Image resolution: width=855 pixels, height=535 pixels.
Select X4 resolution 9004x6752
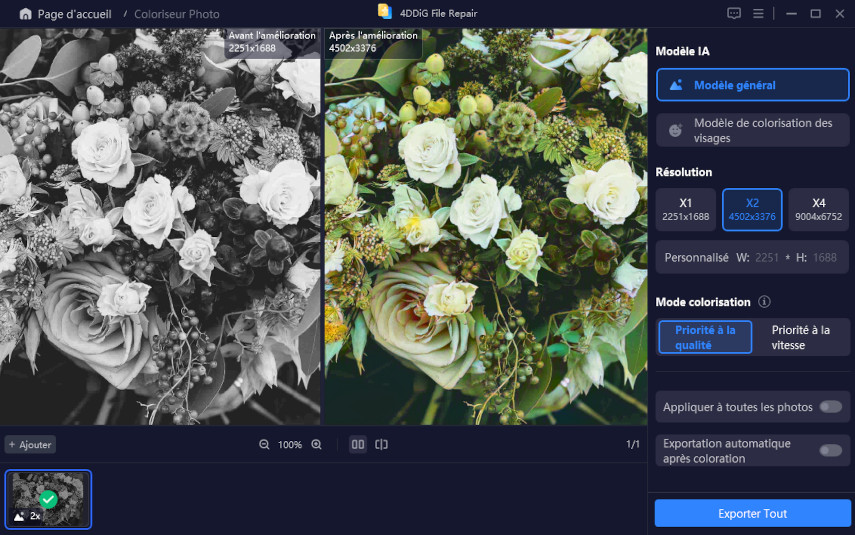pos(818,209)
